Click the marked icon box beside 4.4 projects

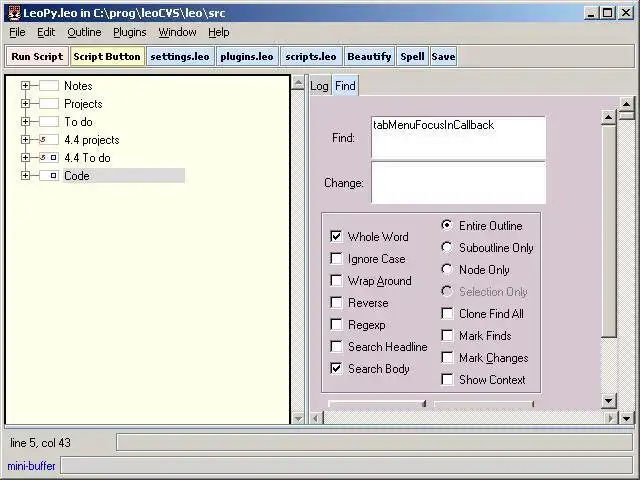[49, 140]
